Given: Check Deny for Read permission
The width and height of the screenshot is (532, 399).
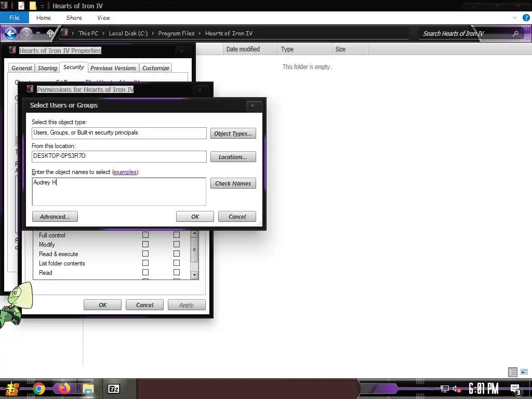Looking at the screenshot, I should [x=177, y=272].
